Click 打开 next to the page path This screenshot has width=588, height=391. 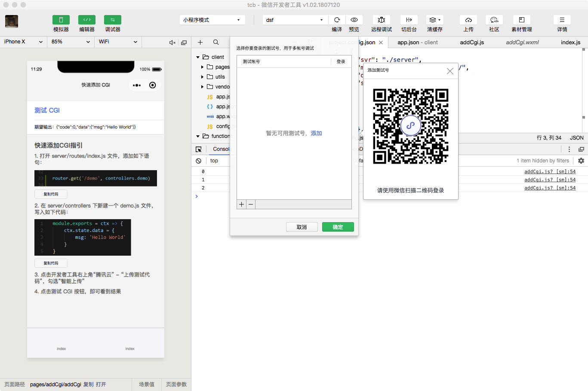(101, 384)
